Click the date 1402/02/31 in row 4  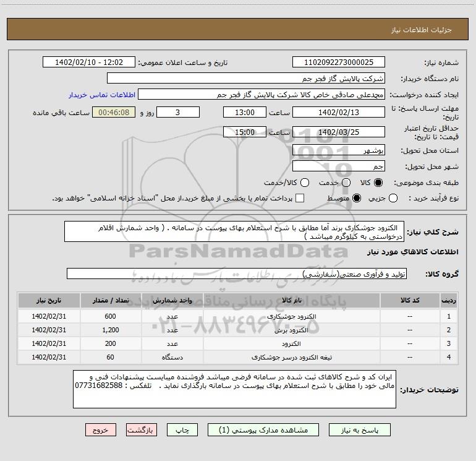pyautogui.click(x=49, y=358)
